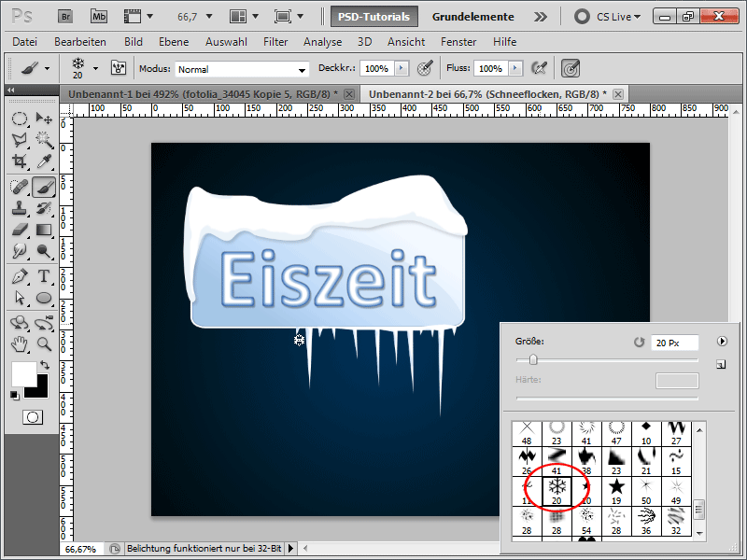
Task: Select the Spot Healing Brush tool
Action: tap(19, 187)
